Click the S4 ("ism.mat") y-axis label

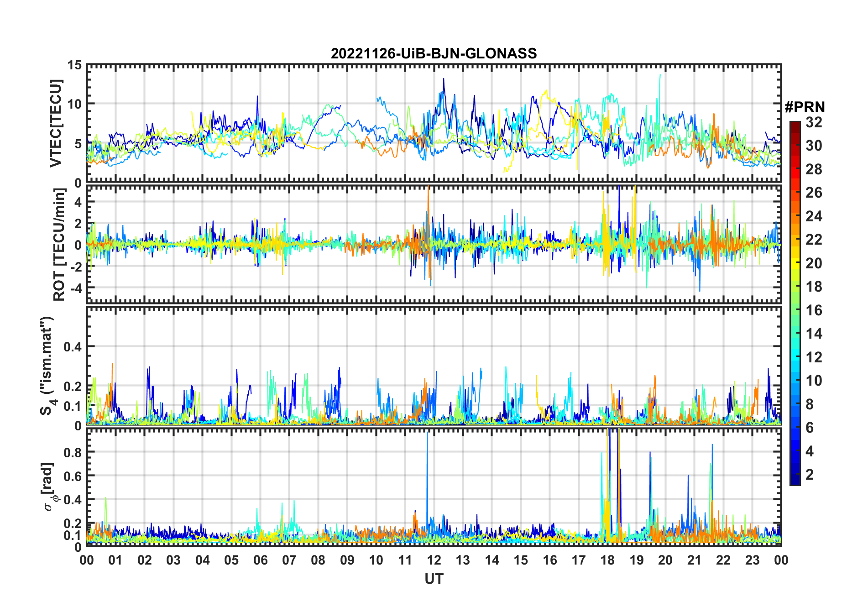point(47,366)
